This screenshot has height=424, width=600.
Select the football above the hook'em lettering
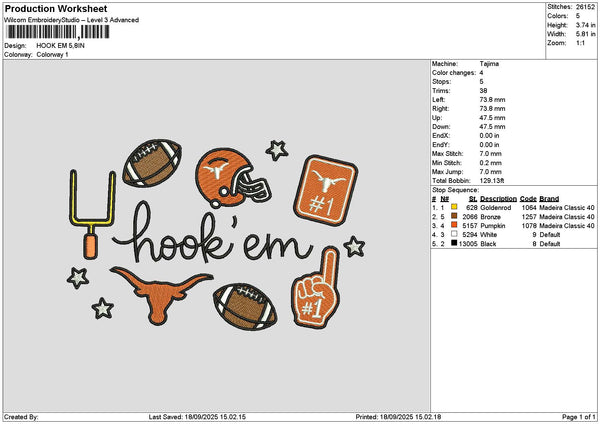click(x=152, y=163)
